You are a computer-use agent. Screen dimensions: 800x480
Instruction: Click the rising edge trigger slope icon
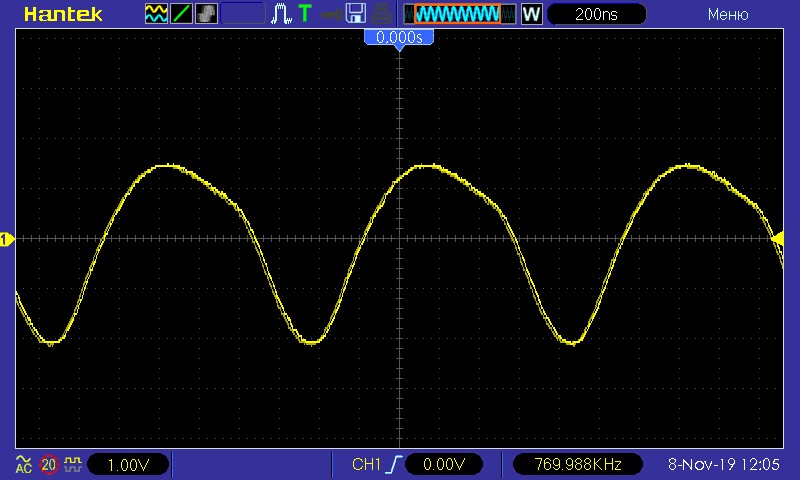(394, 464)
